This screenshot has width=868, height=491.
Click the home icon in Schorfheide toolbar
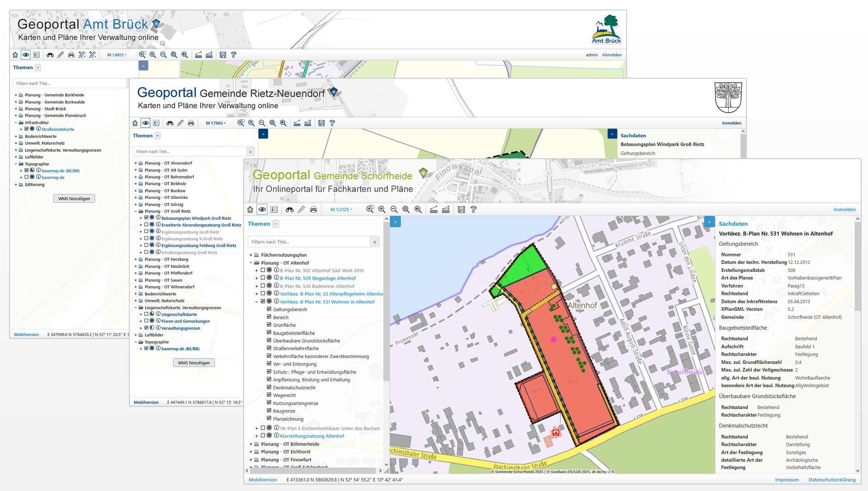pyautogui.click(x=250, y=209)
